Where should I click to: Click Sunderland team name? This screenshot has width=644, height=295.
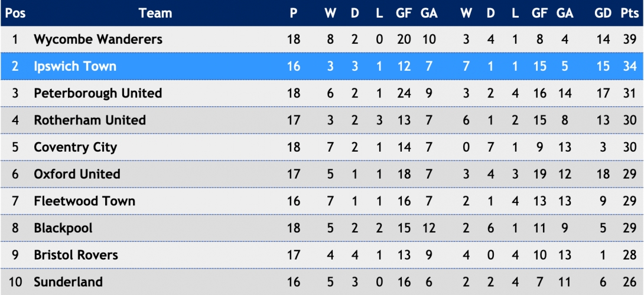point(68,282)
